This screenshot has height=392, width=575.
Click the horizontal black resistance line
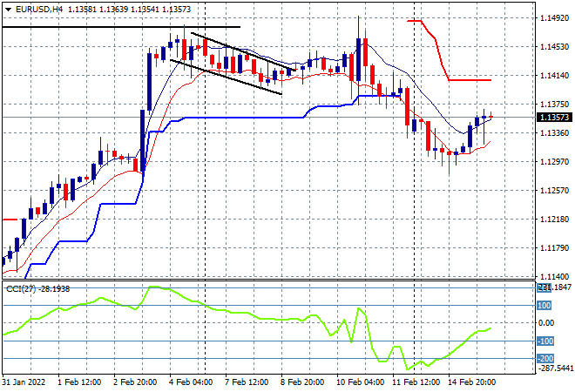(121, 27)
